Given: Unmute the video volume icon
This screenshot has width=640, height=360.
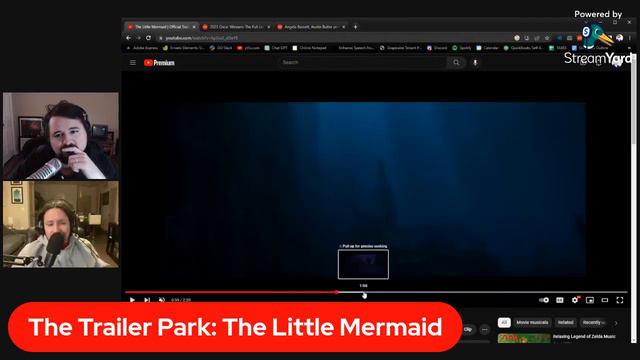Looking at the screenshot, I should pyautogui.click(x=162, y=300).
